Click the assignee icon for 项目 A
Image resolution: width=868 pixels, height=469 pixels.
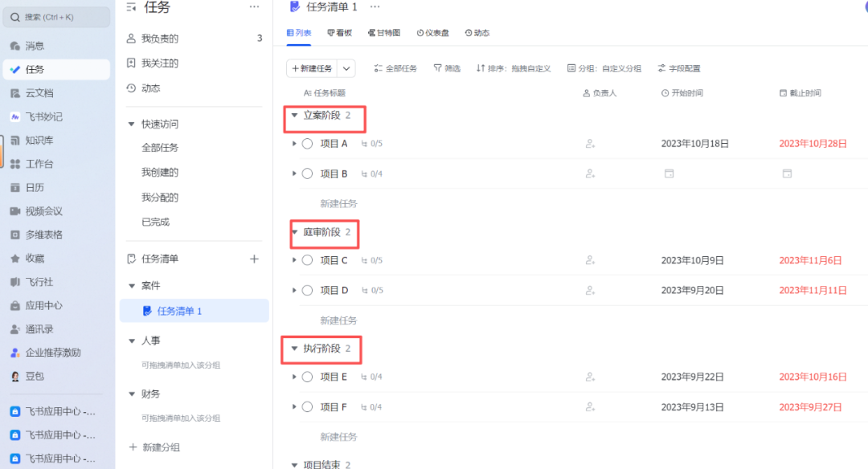tap(590, 144)
